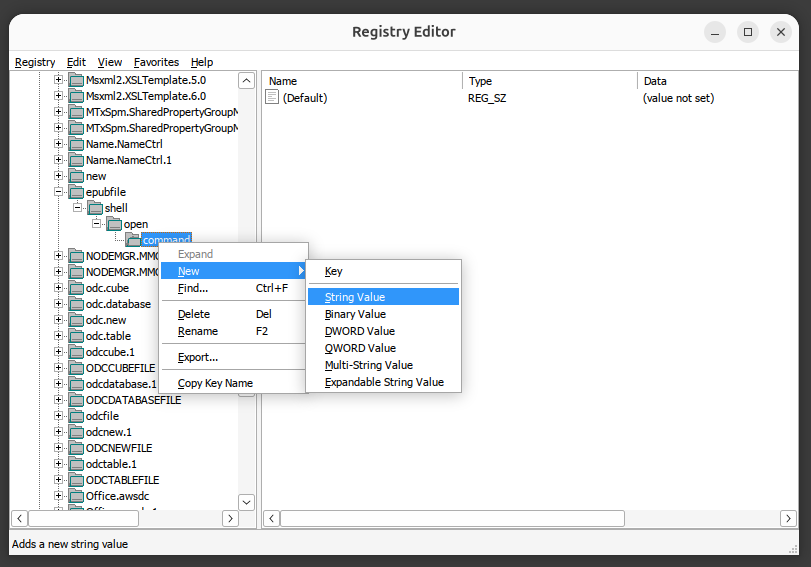811x567 pixels.
Task: Click the Office.awsdc folder icon
Action: point(76,496)
